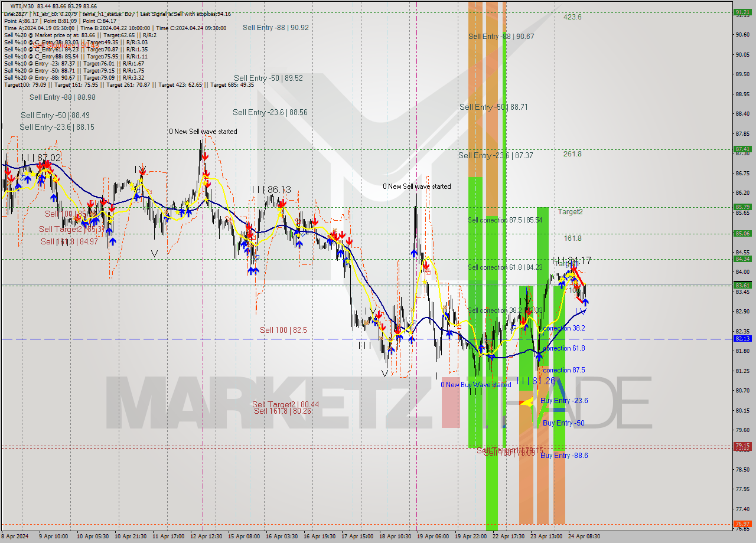The image size is (756, 543).
Task: Click the 'Sell 161.8 | 84.97' label
Action: coord(69,241)
